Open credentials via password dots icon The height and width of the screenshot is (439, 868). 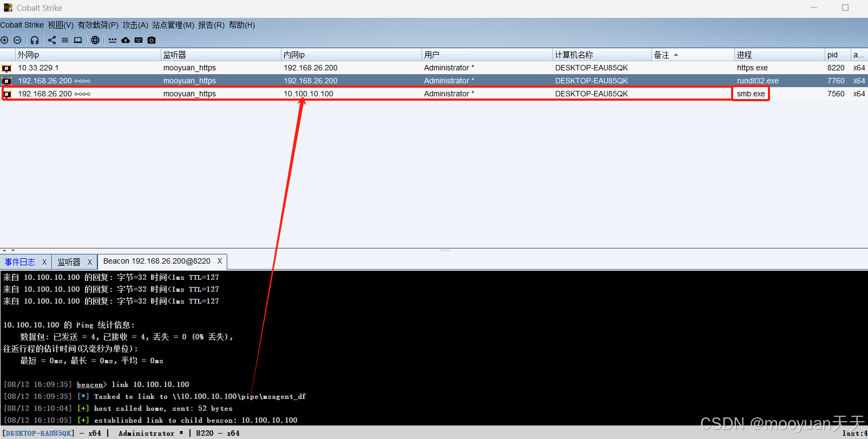(x=113, y=40)
